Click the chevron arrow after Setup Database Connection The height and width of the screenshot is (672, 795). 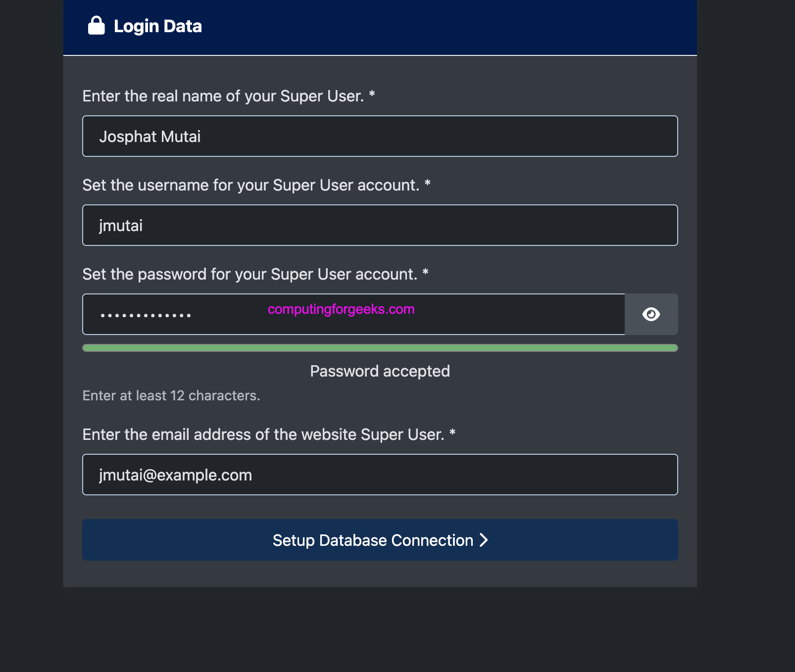(x=484, y=540)
